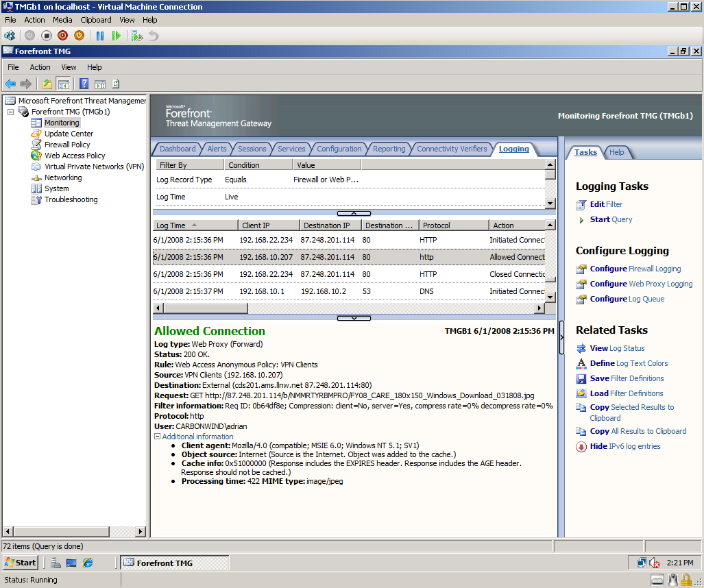Click the up one level folder icon
The image size is (704, 588).
click(x=47, y=84)
